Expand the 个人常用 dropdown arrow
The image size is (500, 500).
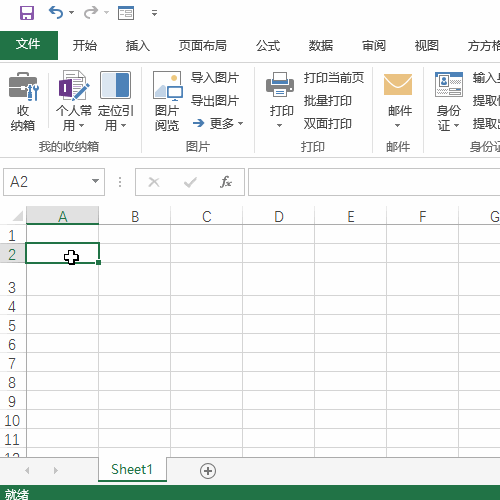[81, 126]
